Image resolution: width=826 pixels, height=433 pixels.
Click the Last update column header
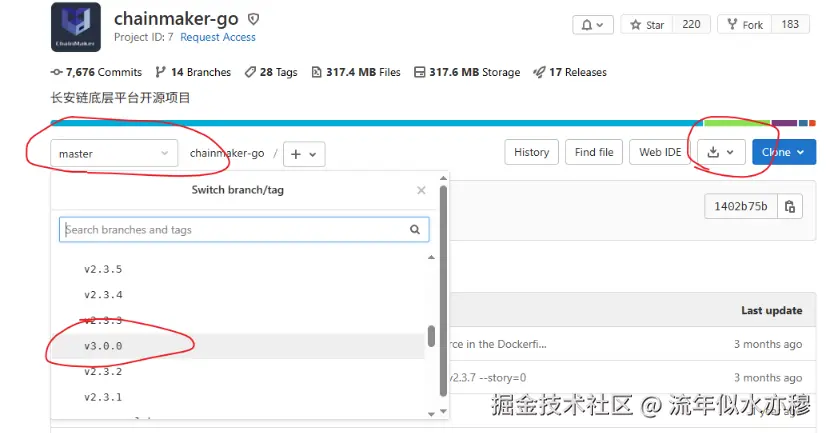[x=772, y=310]
